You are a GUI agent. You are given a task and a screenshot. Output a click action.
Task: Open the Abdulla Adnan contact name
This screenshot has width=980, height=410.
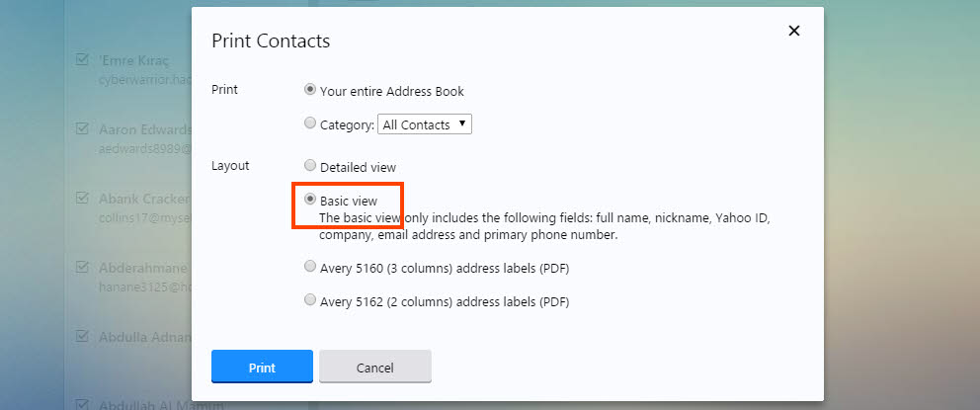pos(144,337)
